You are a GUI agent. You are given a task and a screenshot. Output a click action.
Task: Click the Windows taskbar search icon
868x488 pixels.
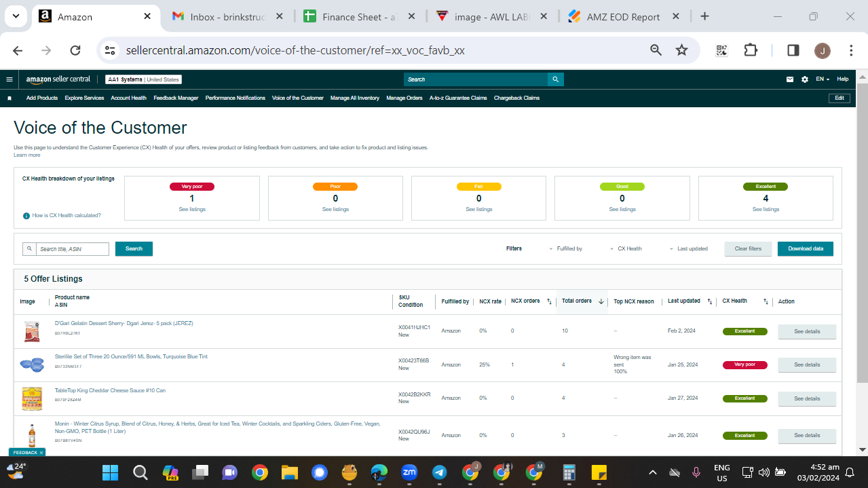click(x=140, y=472)
